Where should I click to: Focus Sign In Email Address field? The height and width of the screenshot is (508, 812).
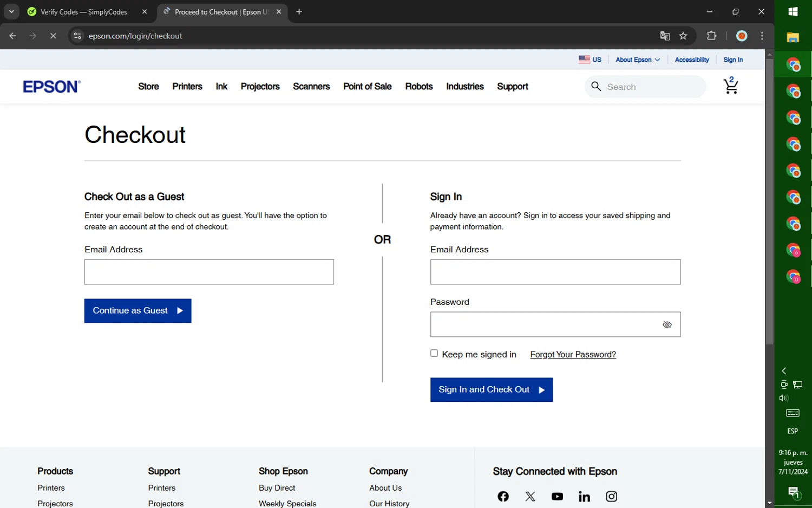[555, 272]
